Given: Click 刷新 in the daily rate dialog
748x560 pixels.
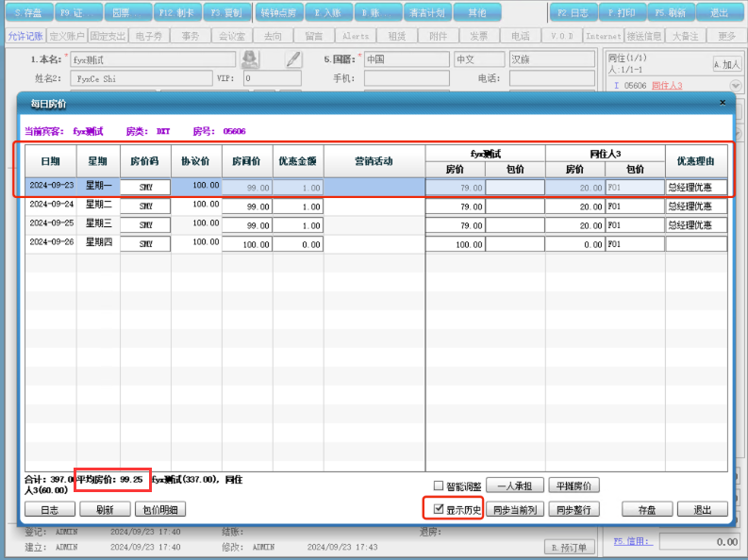Looking at the screenshot, I should click(x=105, y=509).
